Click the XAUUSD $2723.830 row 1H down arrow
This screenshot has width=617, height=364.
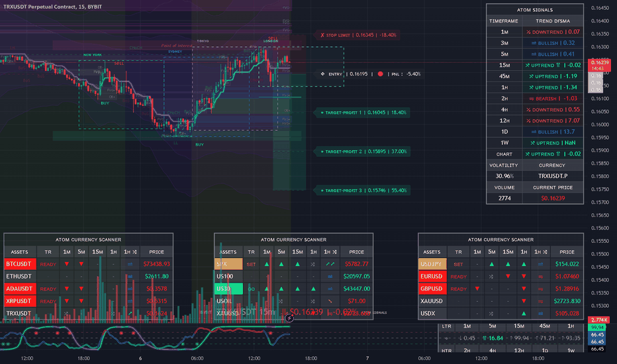click(x=524, y=301)
